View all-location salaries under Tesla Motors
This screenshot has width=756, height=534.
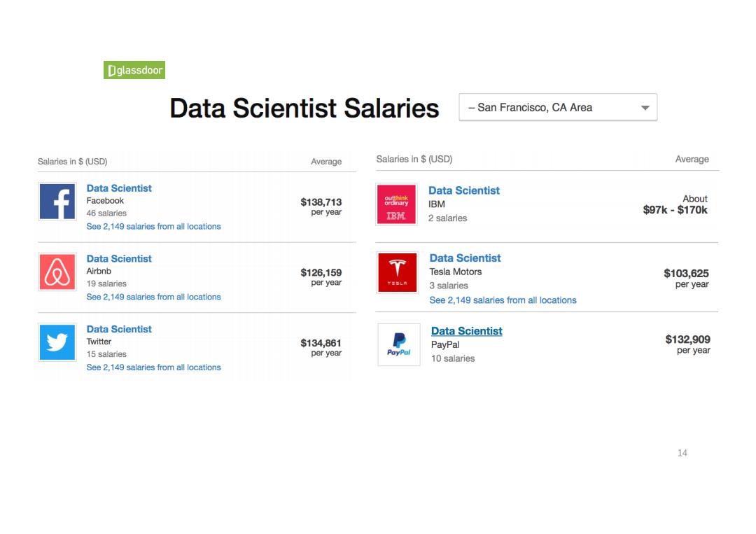coord(503,300)
